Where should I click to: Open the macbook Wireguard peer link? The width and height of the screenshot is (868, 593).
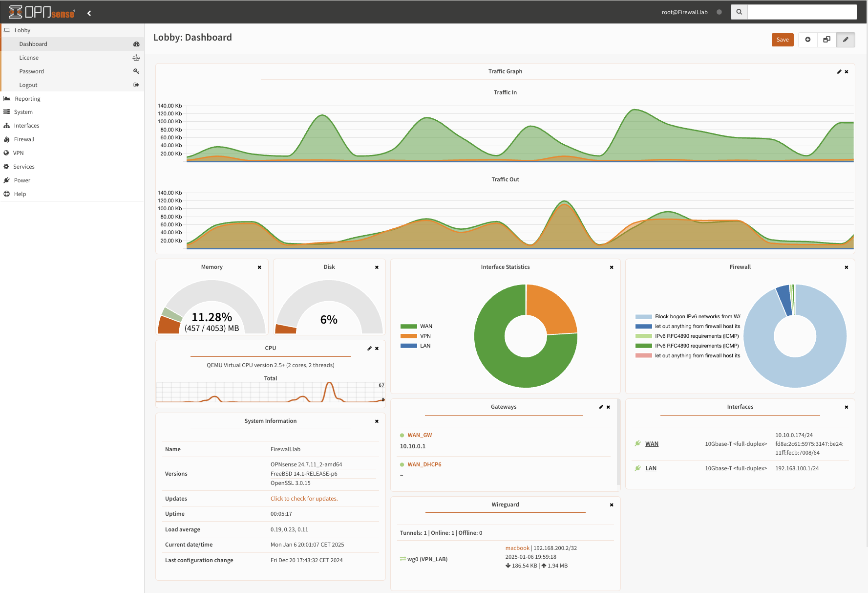(517, 548)
